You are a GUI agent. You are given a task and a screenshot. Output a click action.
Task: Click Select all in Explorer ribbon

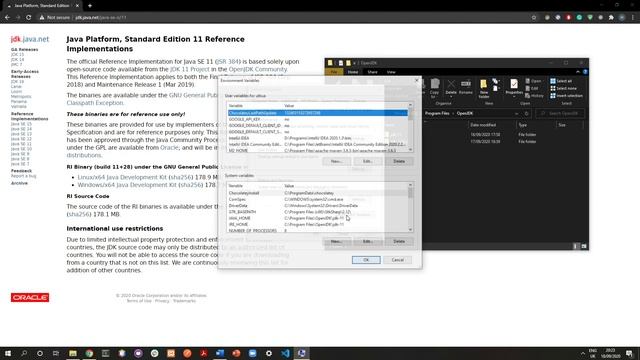click(x=561, y=81)
